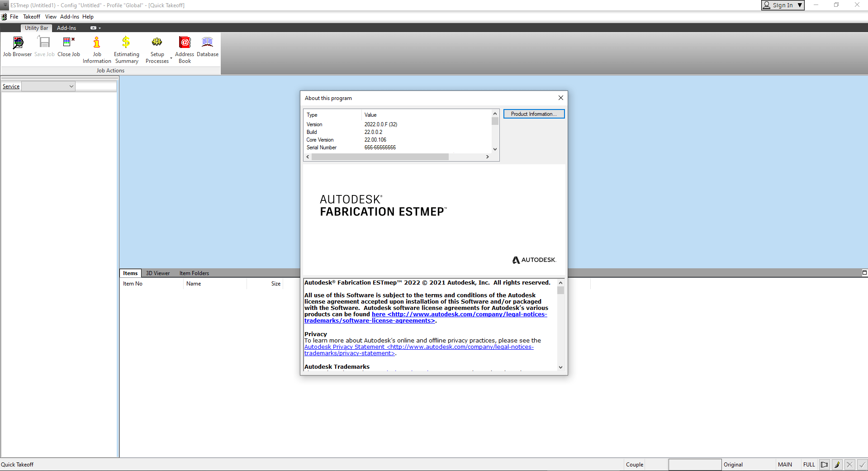Close the About this program dialog
The height and width of the screenshot is (471, 868).
[561, 98]
